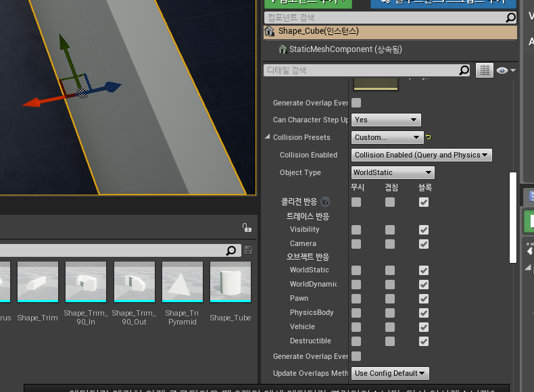Select the Shape_Trim asset thumbnail
Image resolution: width=534 pixels, height=392 pixels.
coord(37,282)
